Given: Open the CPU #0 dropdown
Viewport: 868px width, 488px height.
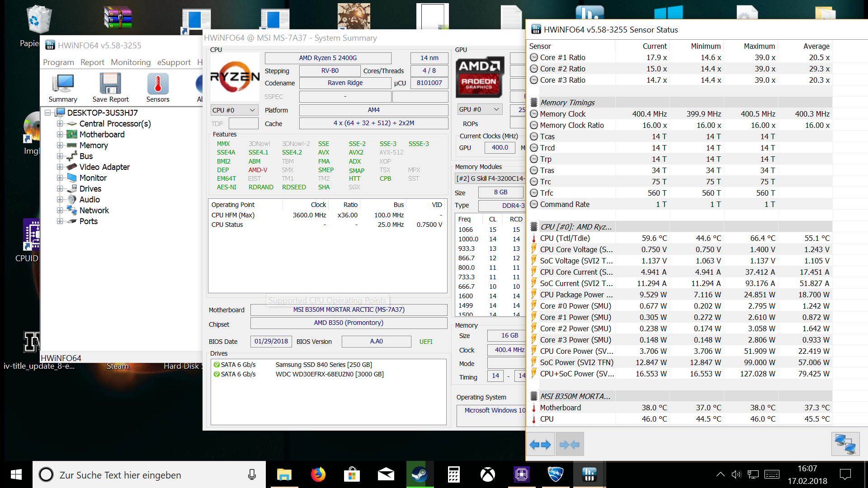Looking at the screenshot, I should pyautogui.click(x=234, y=110).
